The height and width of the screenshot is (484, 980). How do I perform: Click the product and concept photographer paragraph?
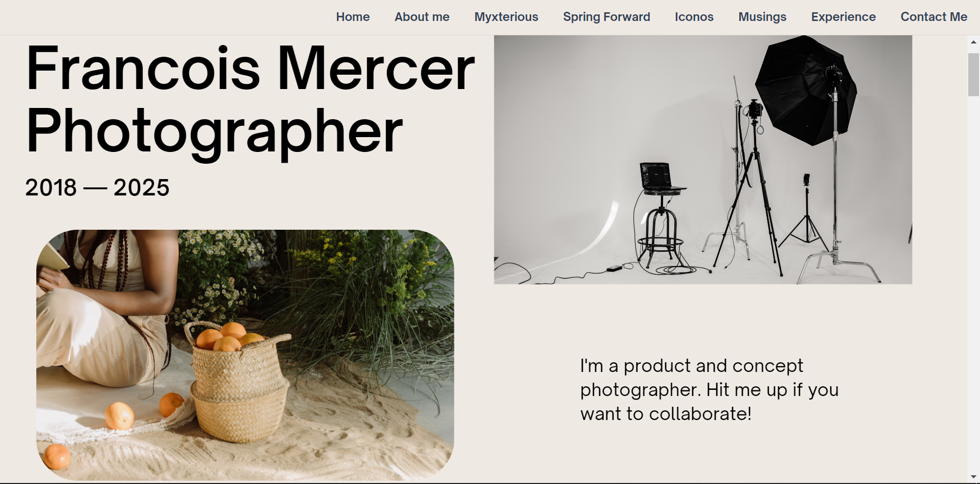point(709,390)
